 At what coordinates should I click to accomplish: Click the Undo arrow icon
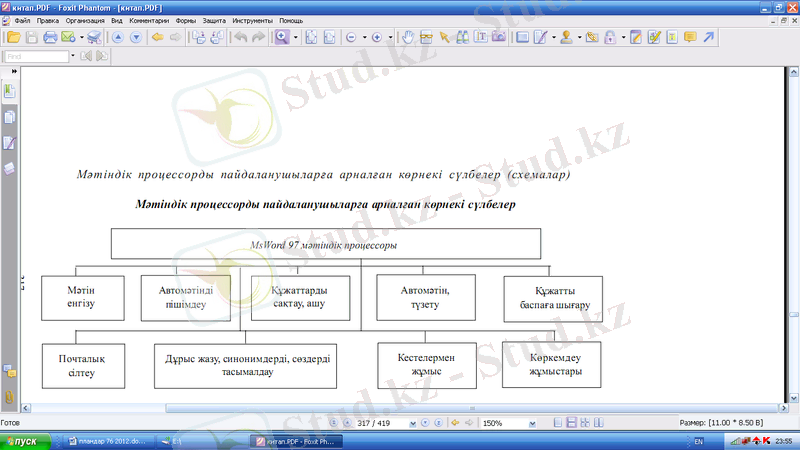pyautogui.click(x=240, y=38)
